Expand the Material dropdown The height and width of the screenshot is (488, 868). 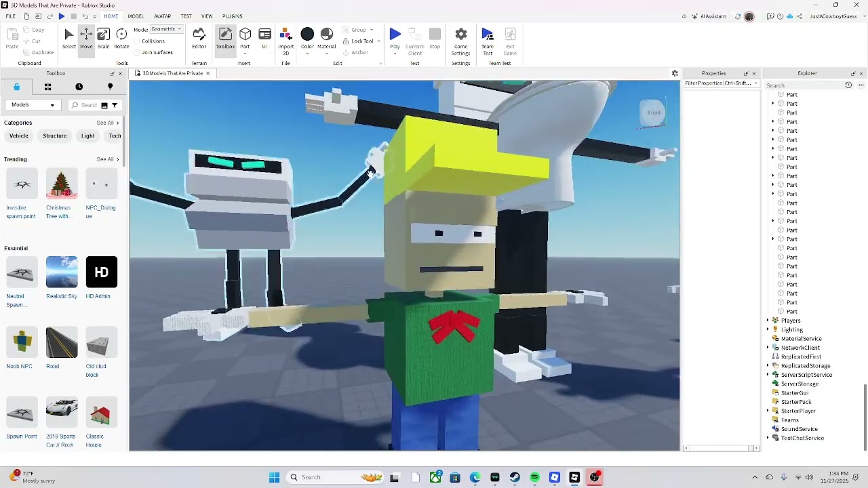pos(327,54)
